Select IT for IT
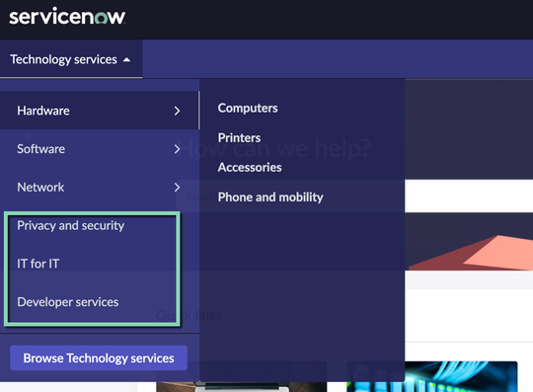 coord(38,264)
